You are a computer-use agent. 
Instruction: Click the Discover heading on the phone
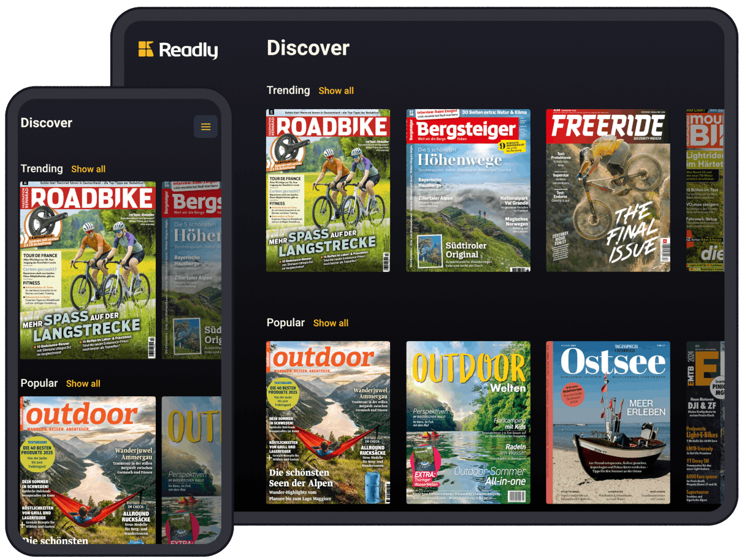click(x=47, y=123)
